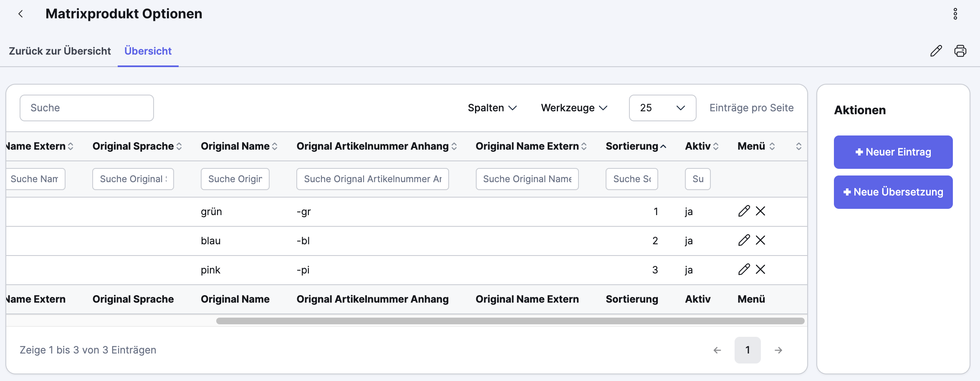Open the Werkzeuge dropdown

coord(573,108)
